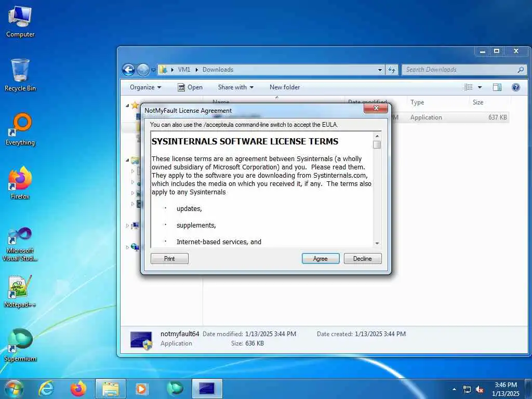Click the Decline button in license dialog
This screenshot has width=532, height=399.
coord(362,259)
